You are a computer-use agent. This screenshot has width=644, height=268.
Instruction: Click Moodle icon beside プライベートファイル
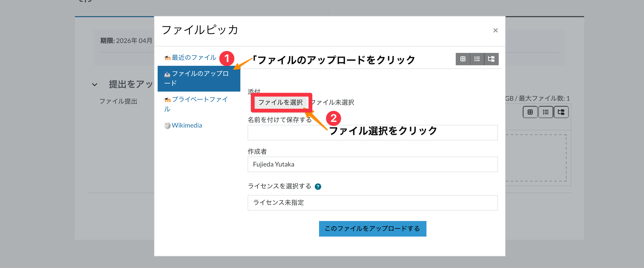point(167,100)
